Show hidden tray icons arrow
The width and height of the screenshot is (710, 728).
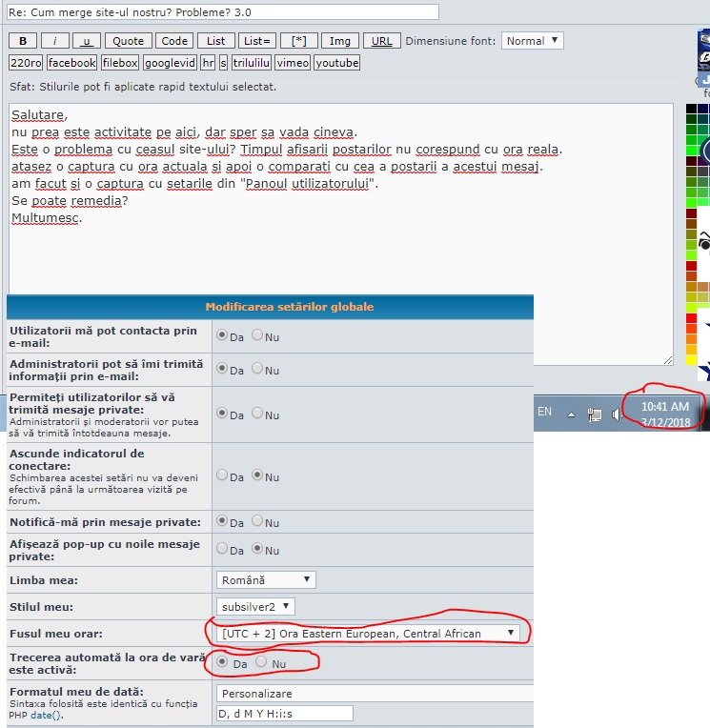tap(572, 415)
